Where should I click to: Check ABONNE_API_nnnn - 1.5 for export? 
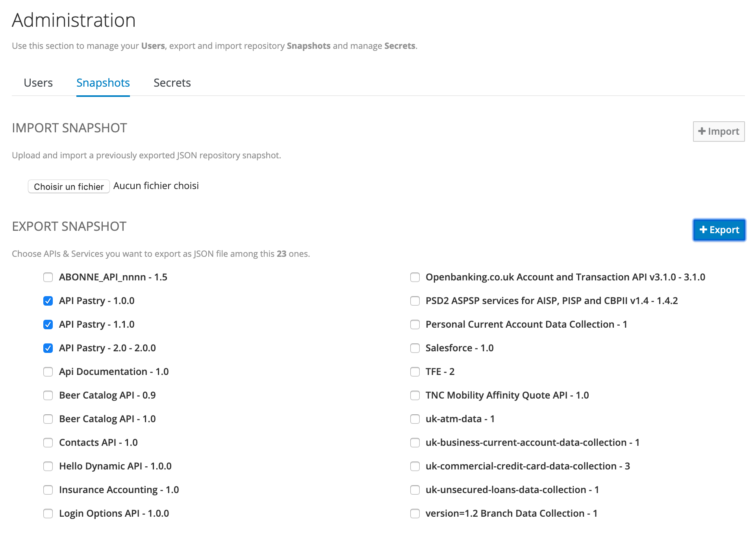pyautogui.click(x=48, y=277)
